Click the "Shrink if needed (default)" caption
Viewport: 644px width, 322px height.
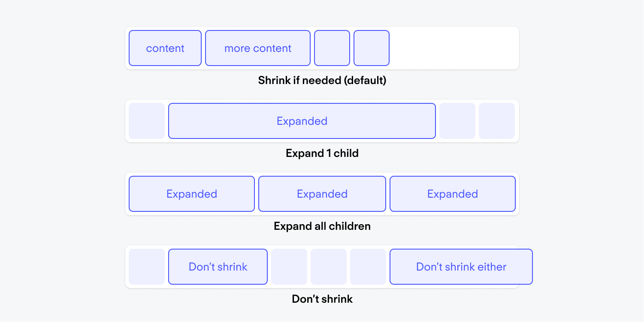tap(322, 80)
